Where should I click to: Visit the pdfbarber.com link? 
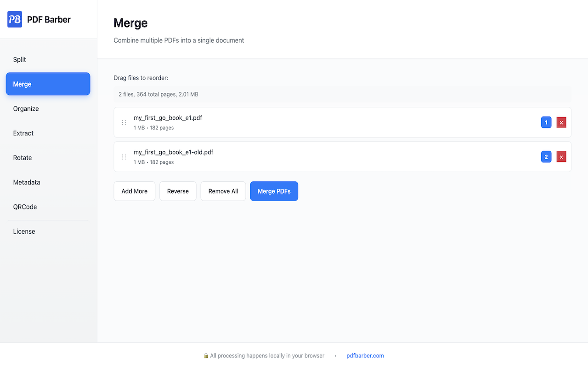pos(365,356)
